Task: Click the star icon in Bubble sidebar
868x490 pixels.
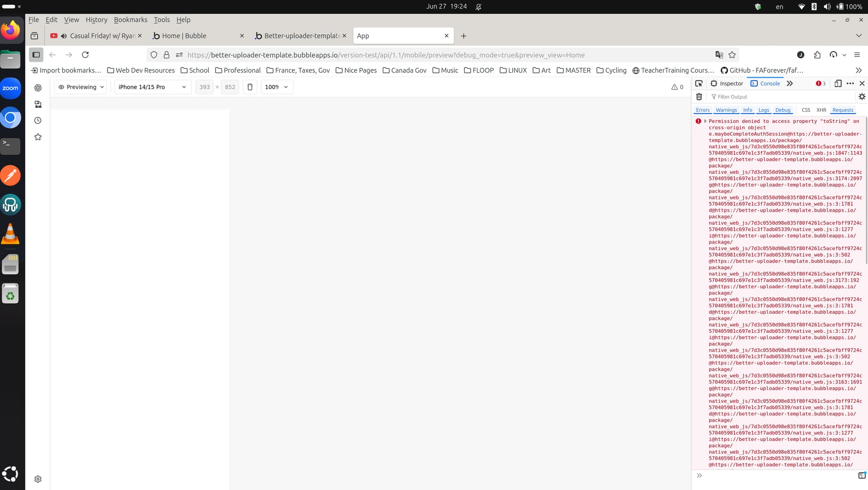Action: point(38,137)
